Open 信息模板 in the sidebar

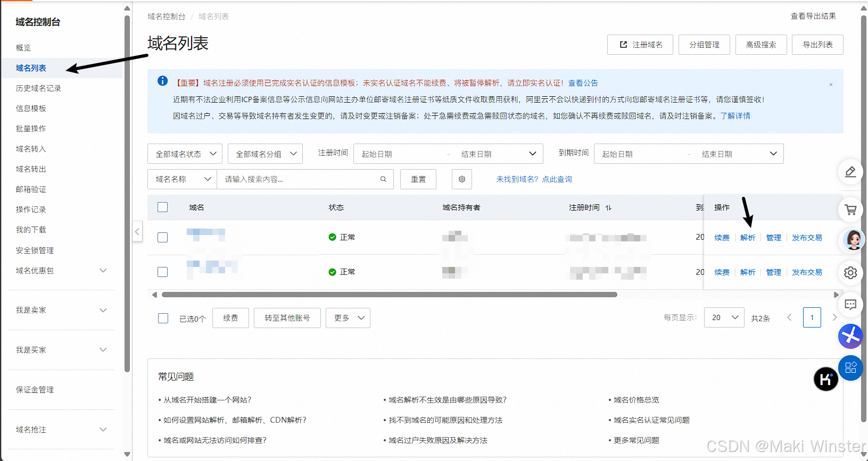(31, 108)
